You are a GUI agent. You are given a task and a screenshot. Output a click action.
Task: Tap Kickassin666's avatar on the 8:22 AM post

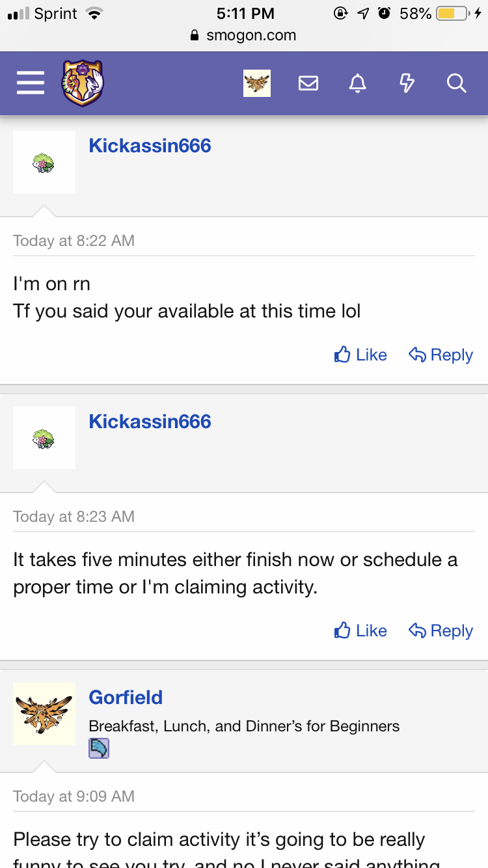click(x=44, y=162)
